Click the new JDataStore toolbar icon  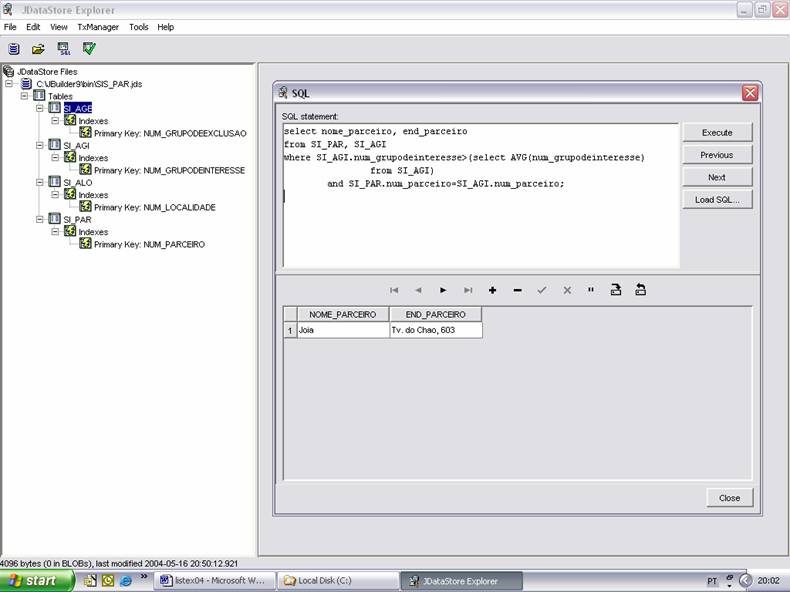pyautogui.click(x=14, y=49)
